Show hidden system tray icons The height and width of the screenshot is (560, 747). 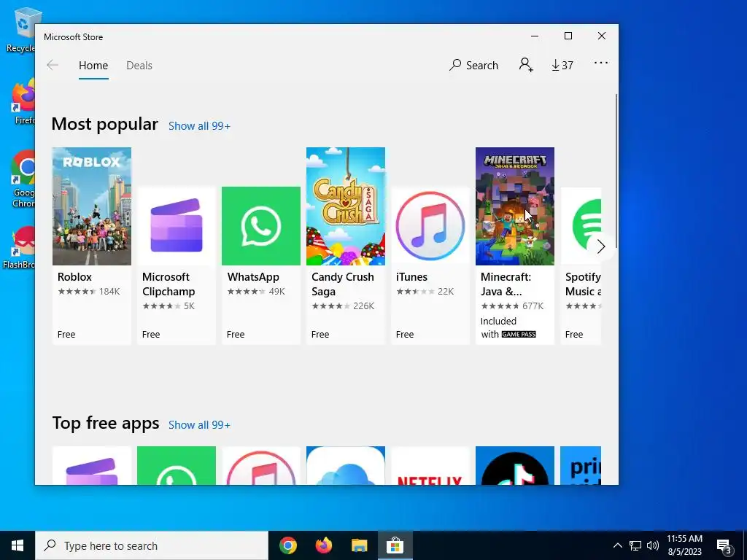(x=617, y=545)
